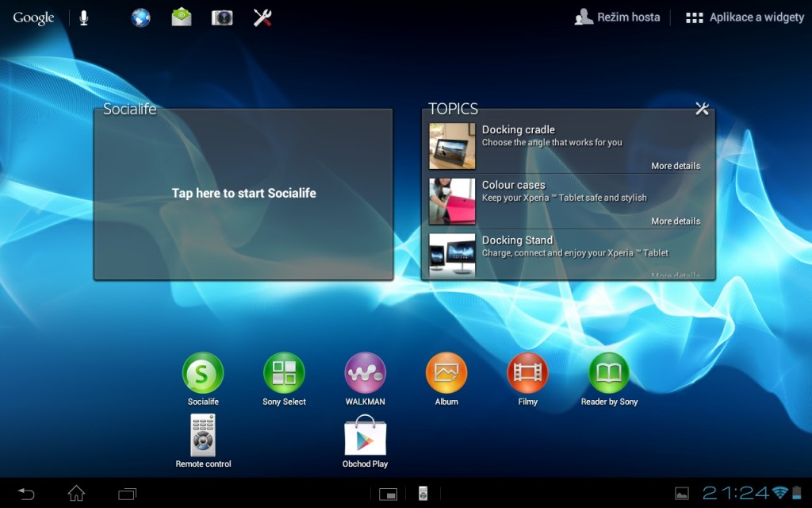
Task: Open the email envelope icon
Action: tap(182, 17)
